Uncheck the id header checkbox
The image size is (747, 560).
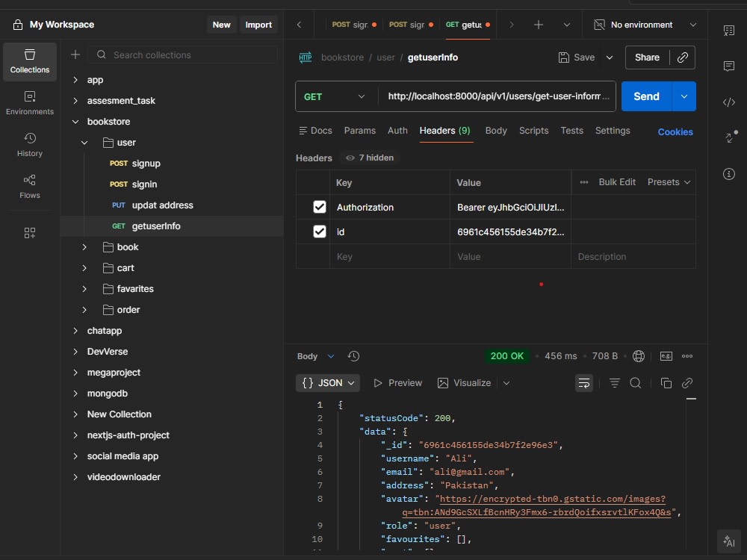(319, 232)
